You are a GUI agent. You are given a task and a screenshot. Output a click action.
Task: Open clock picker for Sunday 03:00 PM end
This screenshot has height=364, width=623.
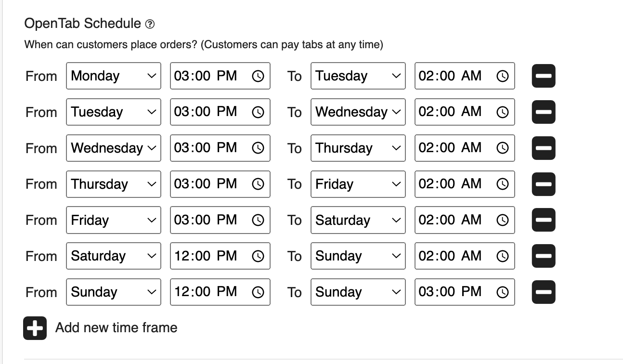(x=503, y=292)
